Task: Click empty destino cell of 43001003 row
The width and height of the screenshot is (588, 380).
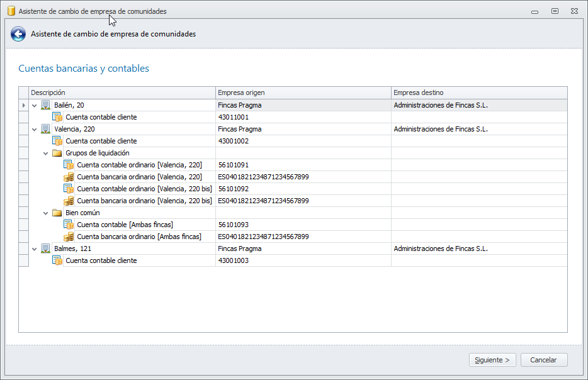Action: point(479,261)
